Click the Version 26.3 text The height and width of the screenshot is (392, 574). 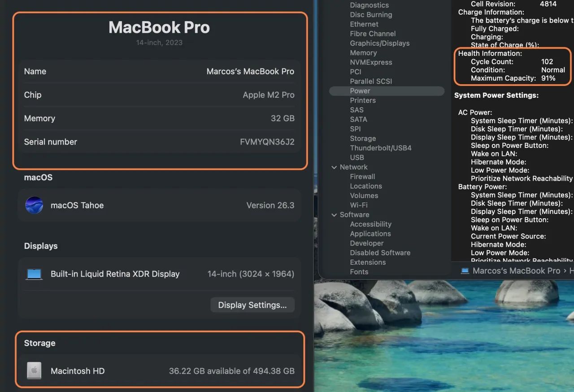coord(270,205)
